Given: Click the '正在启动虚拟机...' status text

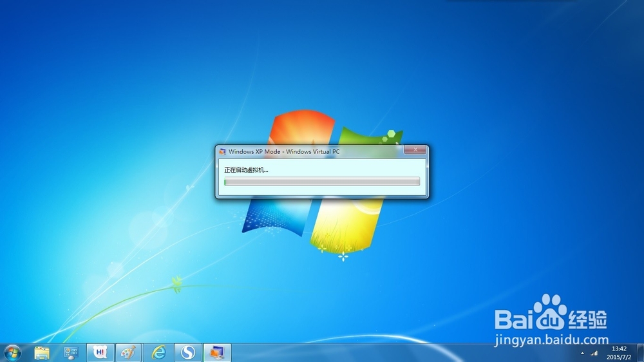Looking at the screenshot, I should tap(246, 169).
